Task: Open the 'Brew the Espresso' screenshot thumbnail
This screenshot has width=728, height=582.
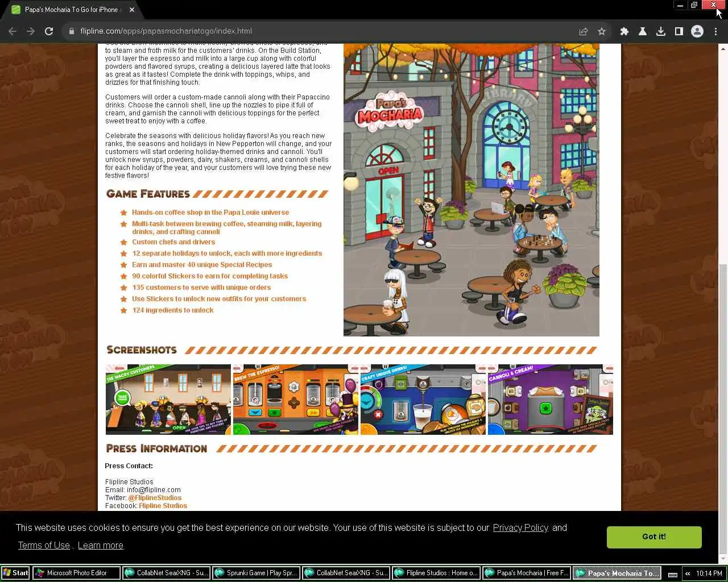Action: point(296,400)
